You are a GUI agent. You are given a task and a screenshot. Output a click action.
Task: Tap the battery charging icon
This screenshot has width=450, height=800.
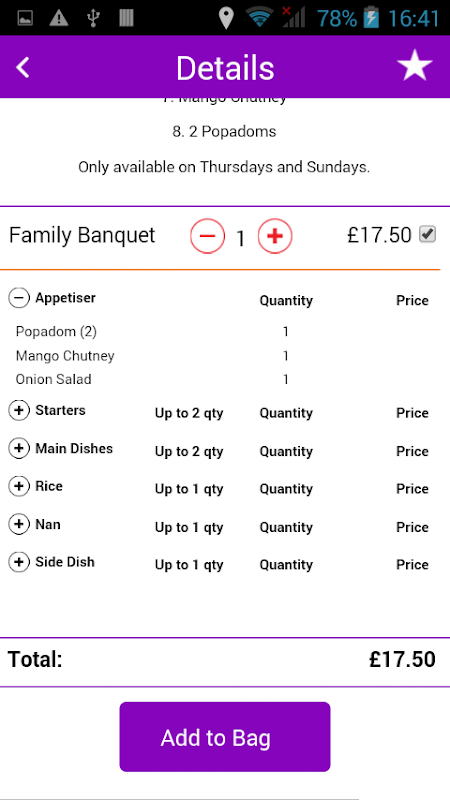pyautogui.click(x=371, y=18)
